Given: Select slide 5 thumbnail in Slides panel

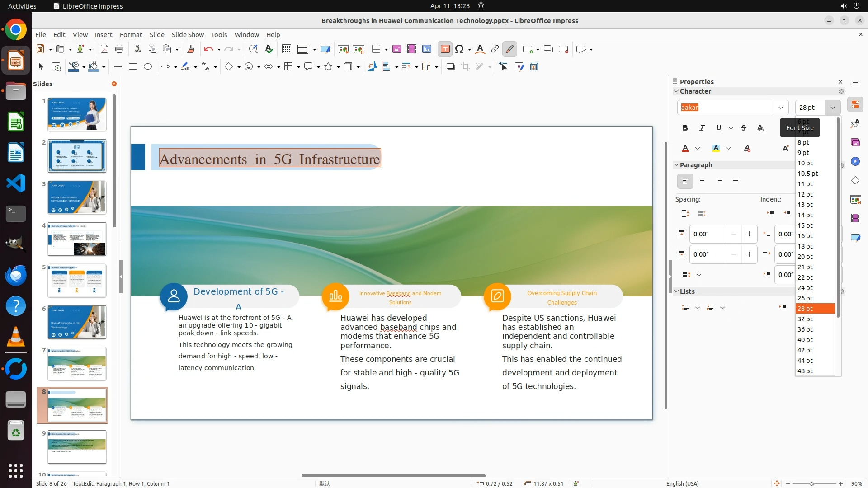Looking at the screenshot, I should click(77, 281).
